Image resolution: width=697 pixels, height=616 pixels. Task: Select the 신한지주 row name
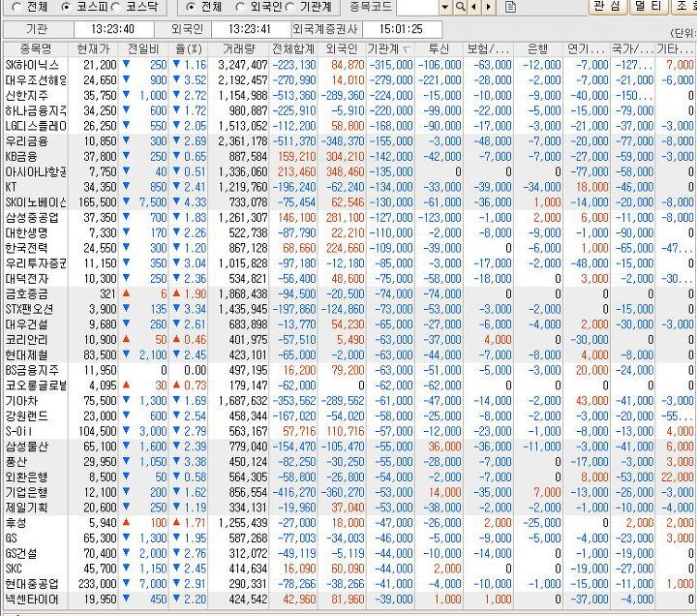pyautogui.click(x=26, y=96)
